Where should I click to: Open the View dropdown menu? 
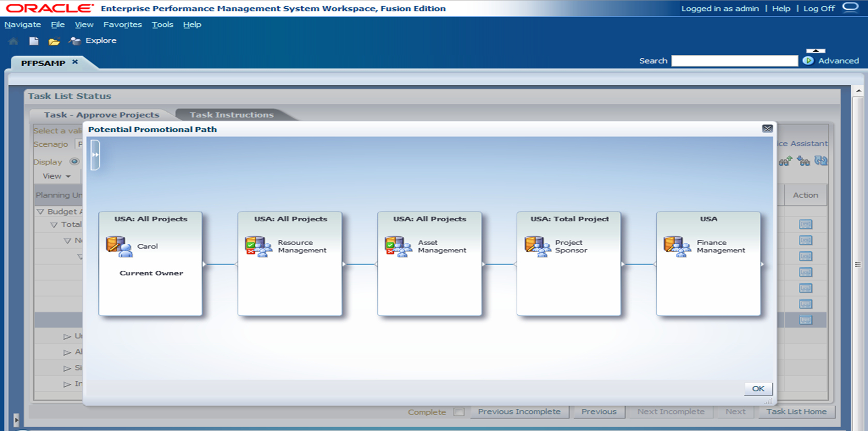click(57, 176)
